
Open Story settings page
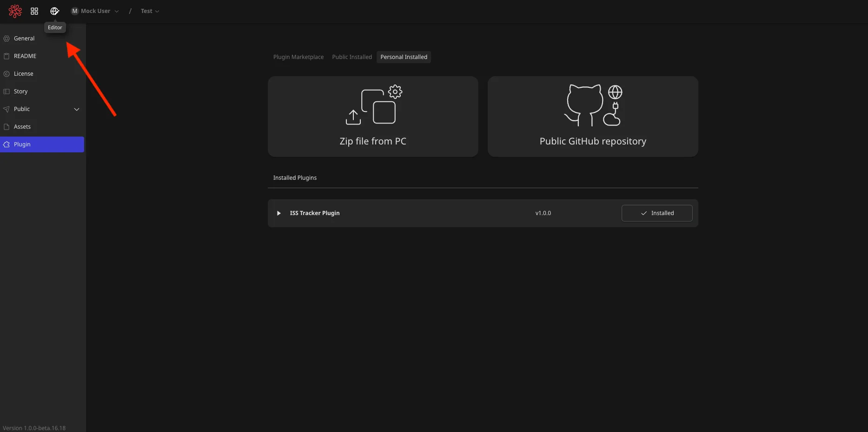pyautogui.click(x=42, y=92)
